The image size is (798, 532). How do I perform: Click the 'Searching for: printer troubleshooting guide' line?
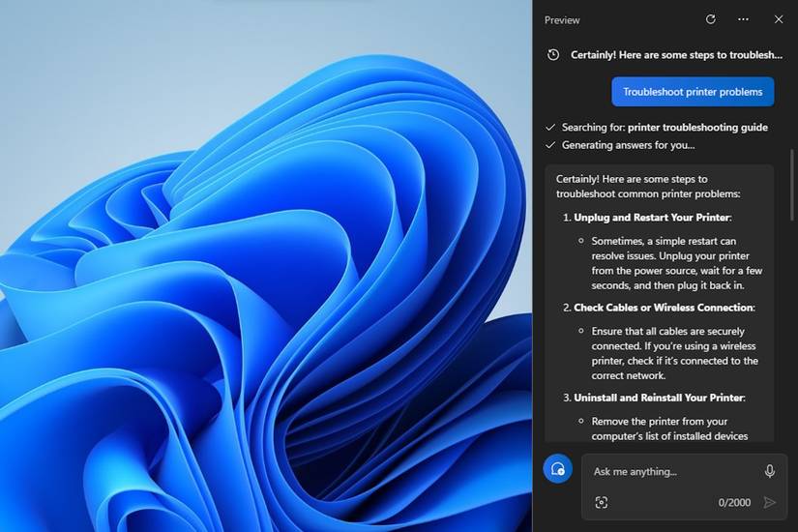665,128
